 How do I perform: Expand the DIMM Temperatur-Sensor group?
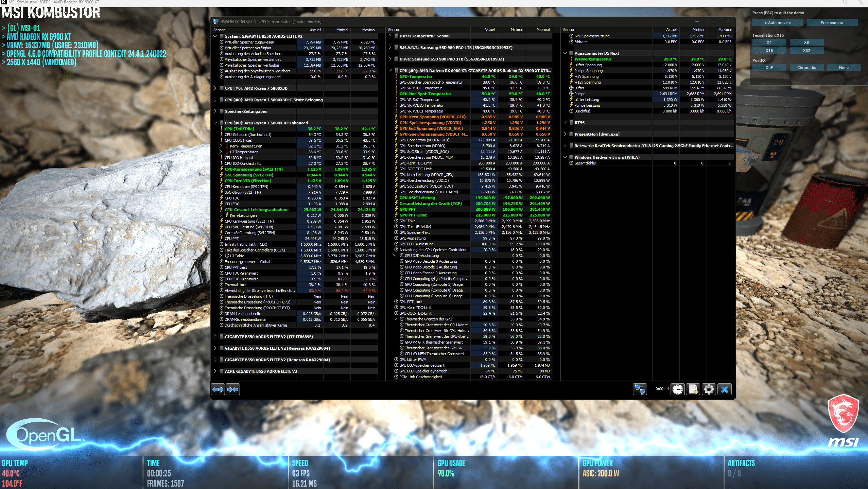pyautogui.click(x=390, y=36)
